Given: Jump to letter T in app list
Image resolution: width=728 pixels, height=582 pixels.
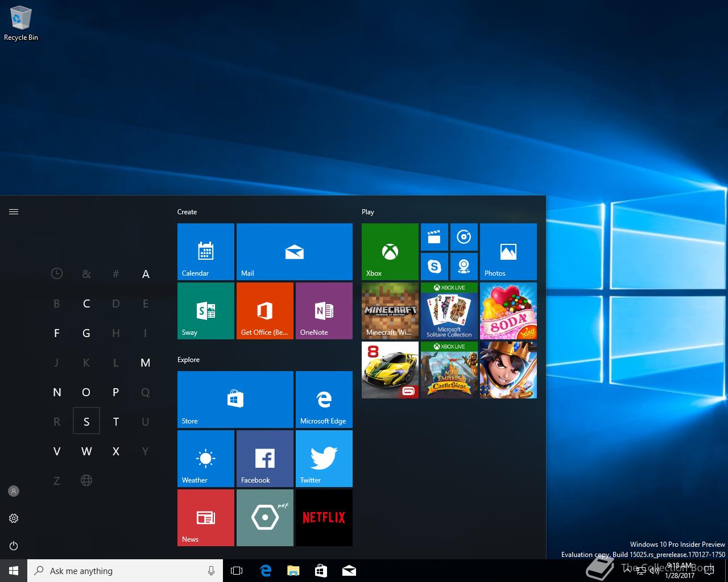Looking at the screenshot, I should 116,422.
